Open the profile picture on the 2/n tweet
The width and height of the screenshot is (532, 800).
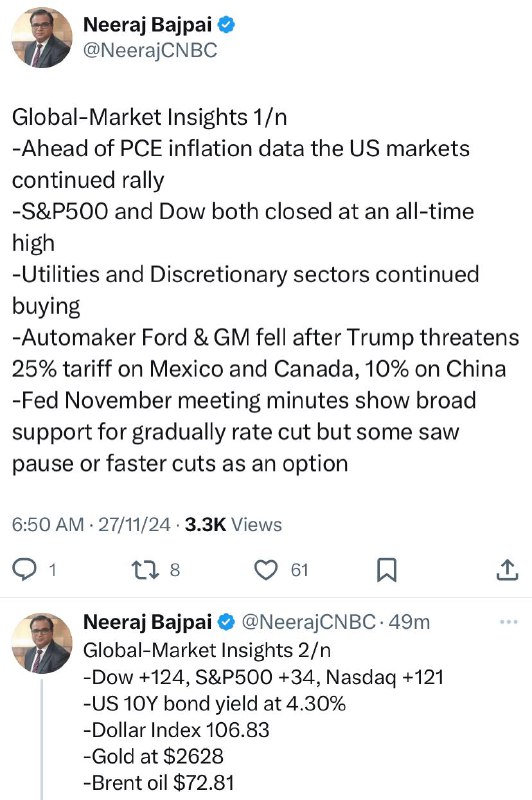tap(42, 643)
